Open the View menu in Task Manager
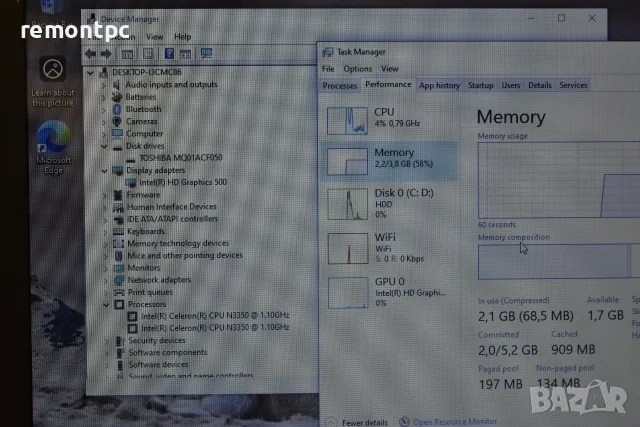Viewport: 640px width, 427px height. [390, 69]
